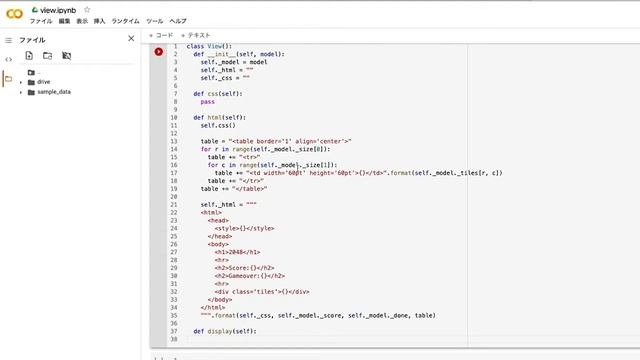This screenshot has height=360, width=640.
Task: Run the View class code cell
Action: [x=159, y=52]
